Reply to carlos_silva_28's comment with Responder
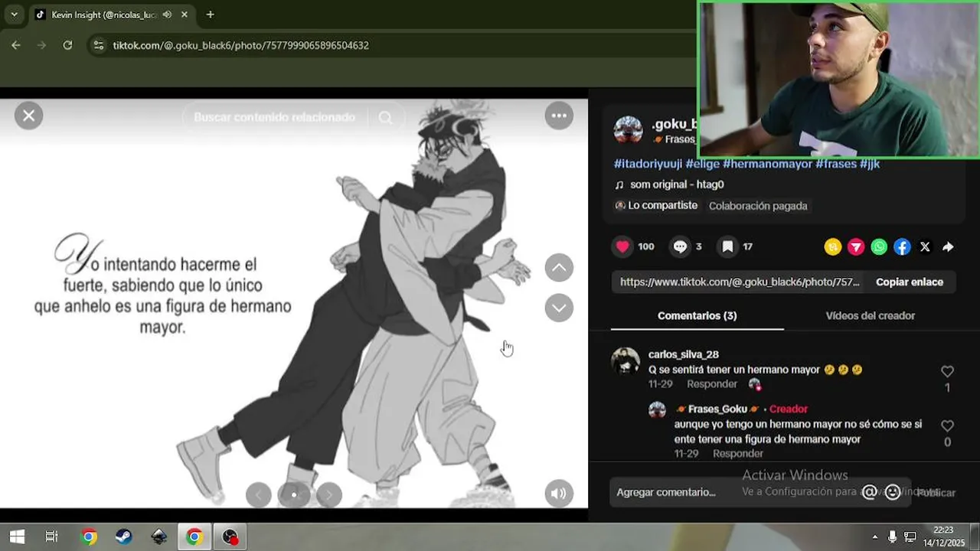The height and width of the screenshot is (551, 980). [x=712, y=384]
